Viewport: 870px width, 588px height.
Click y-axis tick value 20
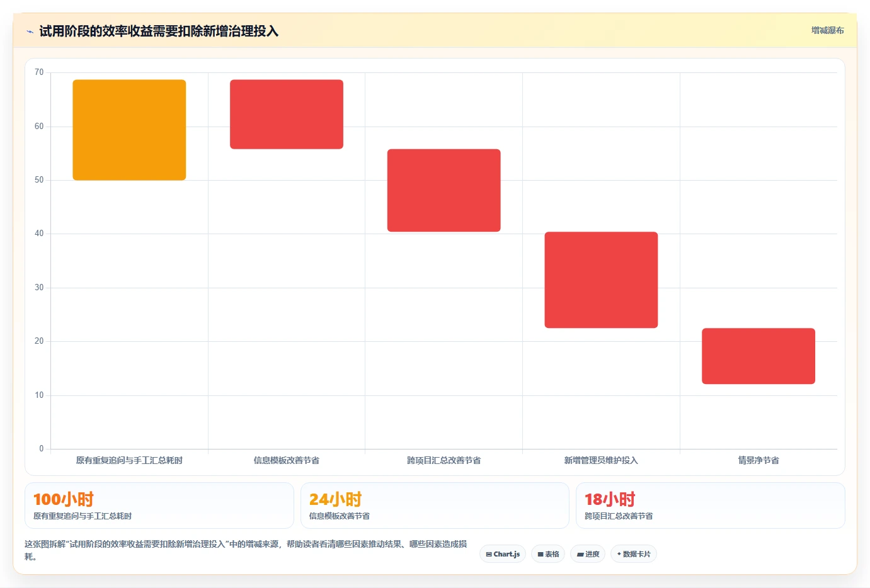[39, 341]
